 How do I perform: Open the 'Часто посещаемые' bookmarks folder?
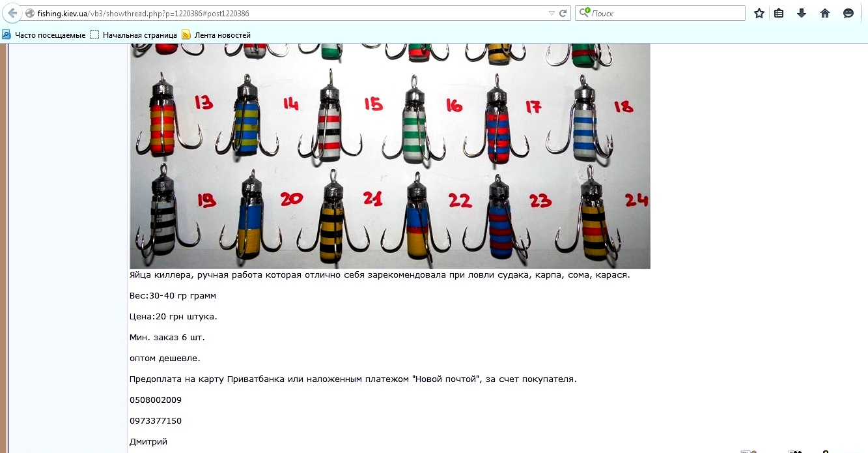(x=44, y=35)
